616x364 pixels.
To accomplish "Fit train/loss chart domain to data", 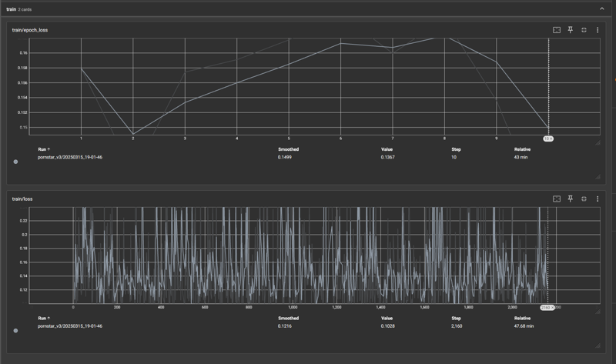I will [556, 199].
